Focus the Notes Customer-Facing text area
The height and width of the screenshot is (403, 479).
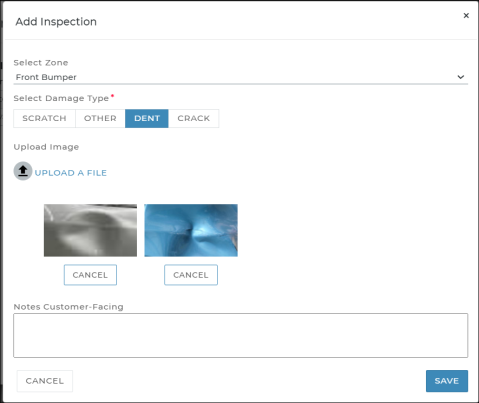coord(240,335)
